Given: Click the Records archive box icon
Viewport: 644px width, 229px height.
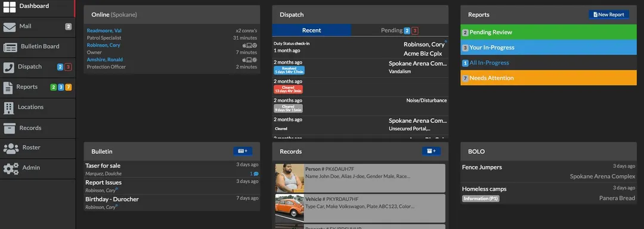Looking at the screenshot, I should pyautogui.click(x=10, y=128).
